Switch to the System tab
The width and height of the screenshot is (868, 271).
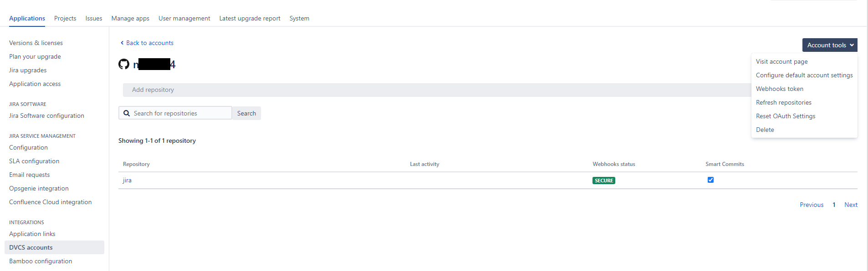pyautogui.click(x=299, y=18)
